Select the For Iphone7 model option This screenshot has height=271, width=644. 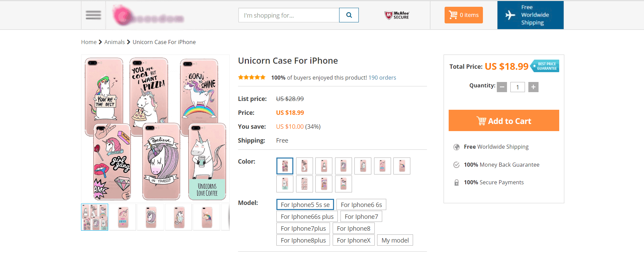coord(361,217)
